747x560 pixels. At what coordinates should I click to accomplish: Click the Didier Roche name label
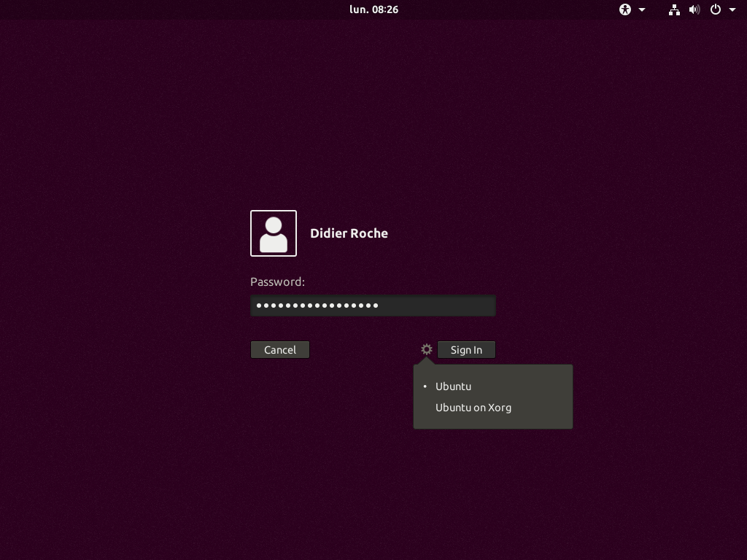click(349, 233)
